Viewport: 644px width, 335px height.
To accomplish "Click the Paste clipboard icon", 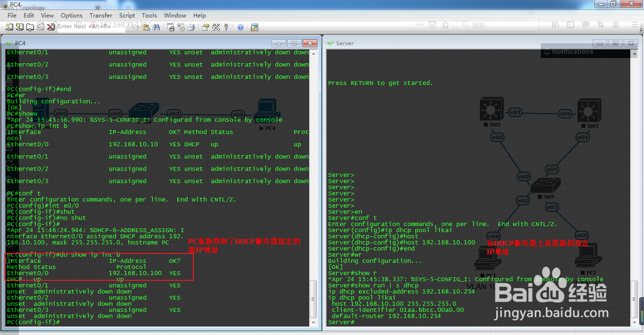I will (146, 27).
